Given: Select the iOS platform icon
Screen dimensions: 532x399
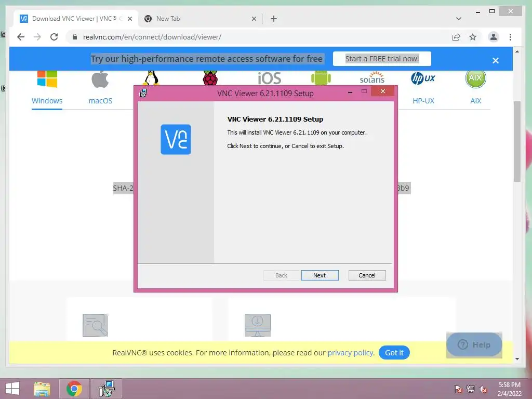Looking at the screenshot, I should click(270, 78).
